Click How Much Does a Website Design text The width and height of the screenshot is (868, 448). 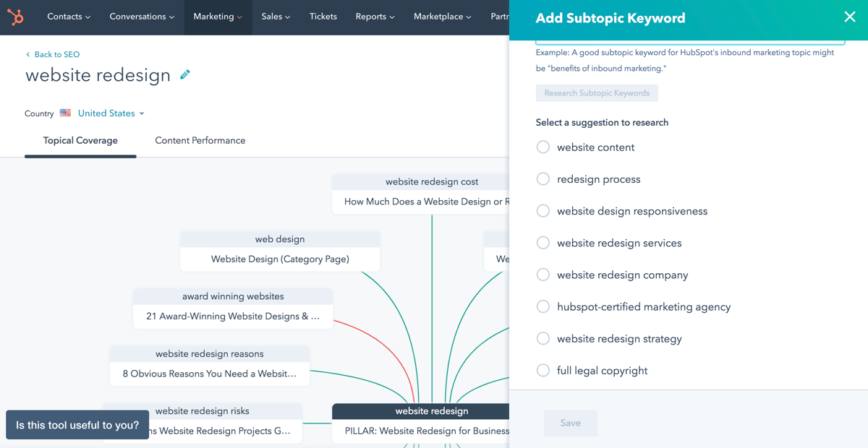point(427,202)
